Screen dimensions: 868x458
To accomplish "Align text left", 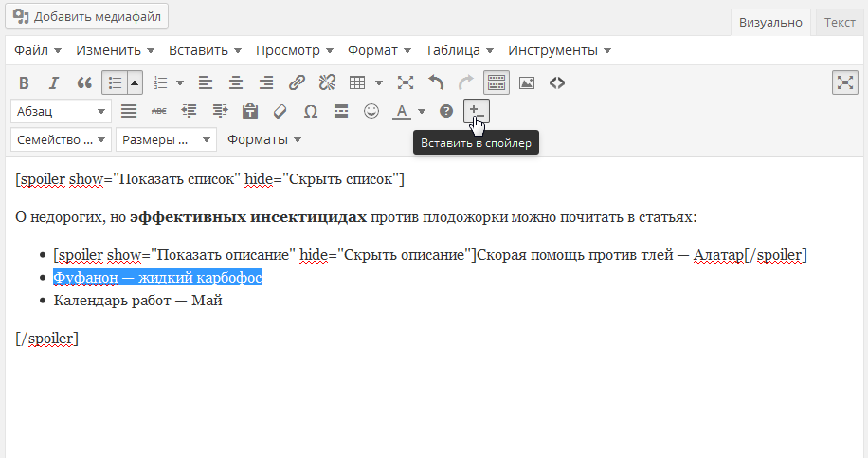I will [x=206, y=83].
